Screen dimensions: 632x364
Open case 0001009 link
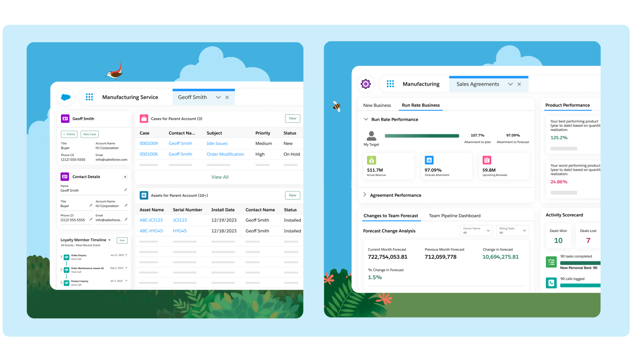coord(148,143)
